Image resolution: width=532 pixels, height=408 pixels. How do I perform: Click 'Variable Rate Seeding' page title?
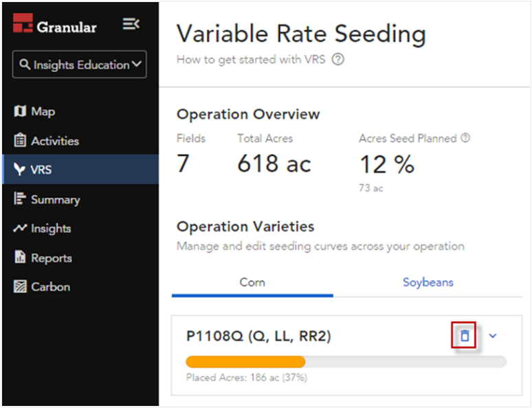click(301, 34)
